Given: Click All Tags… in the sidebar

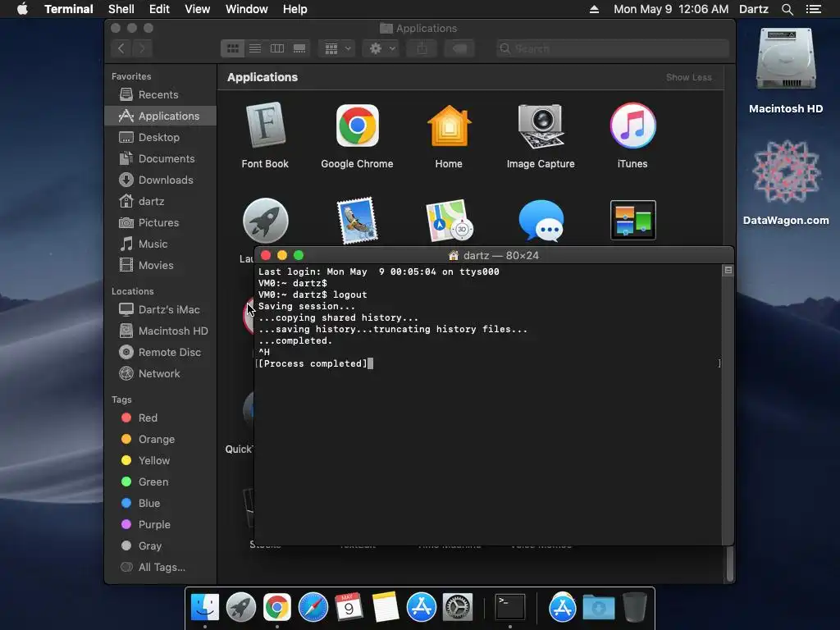Looking at the screenshot, I should [161, 567].
